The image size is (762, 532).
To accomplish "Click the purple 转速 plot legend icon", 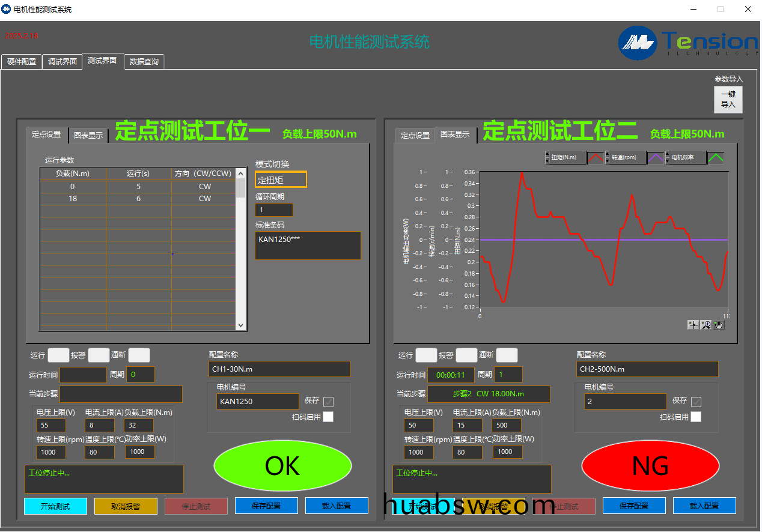I will (x=655, y=158).
